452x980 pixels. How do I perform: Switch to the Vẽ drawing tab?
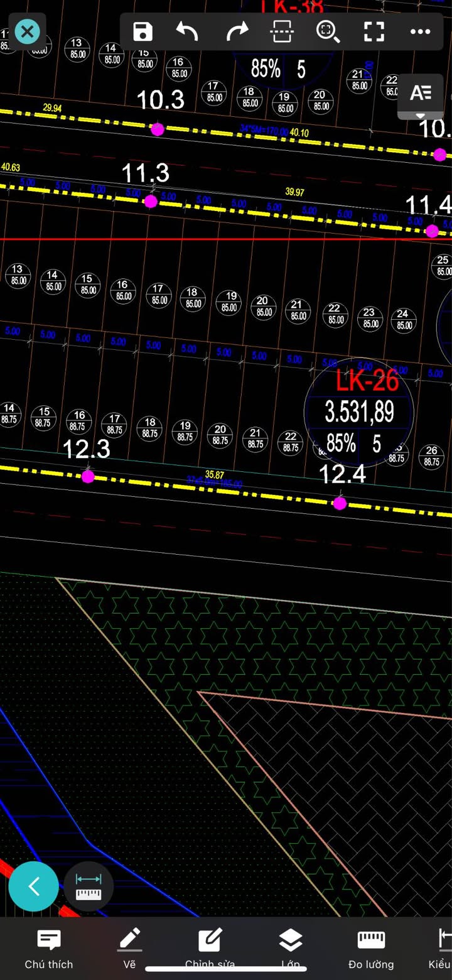click(x=130, y=949)
